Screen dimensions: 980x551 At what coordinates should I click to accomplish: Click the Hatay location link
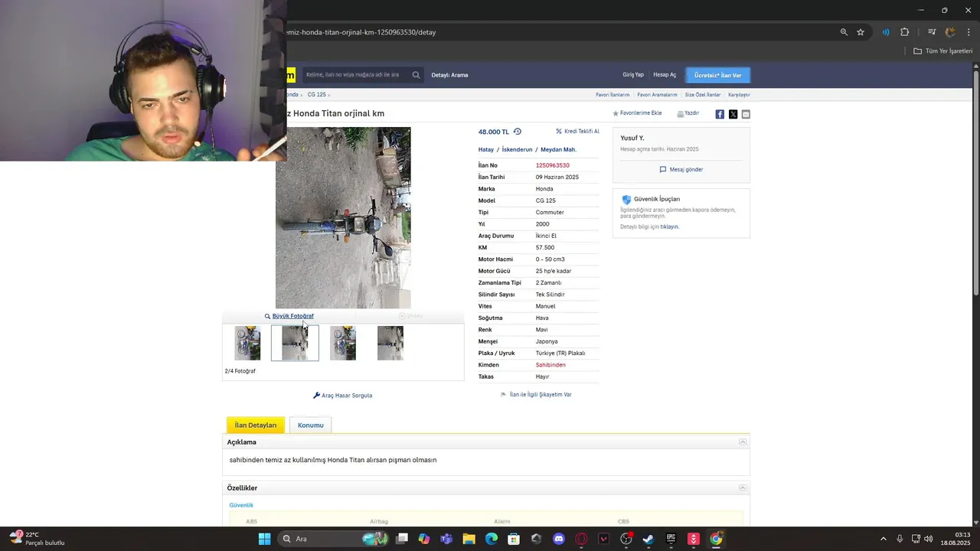(486, 150)
